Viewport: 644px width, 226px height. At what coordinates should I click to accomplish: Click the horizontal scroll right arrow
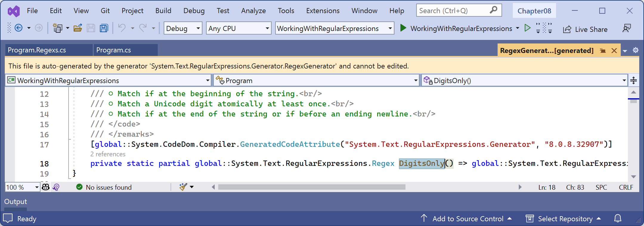point(520,187)
